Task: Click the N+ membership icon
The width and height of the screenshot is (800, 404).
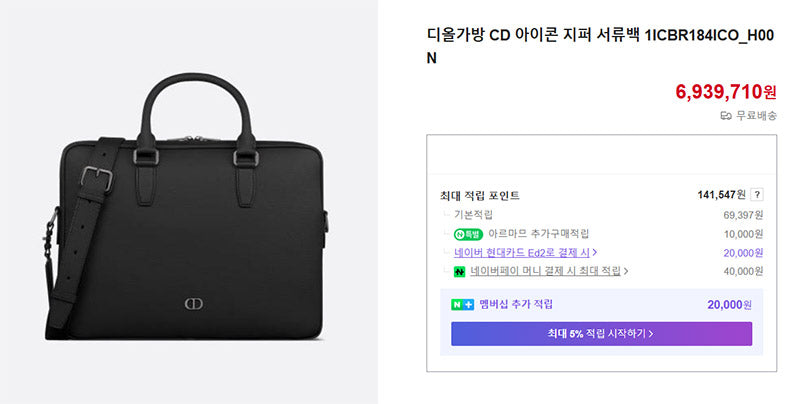Action: 462,305
